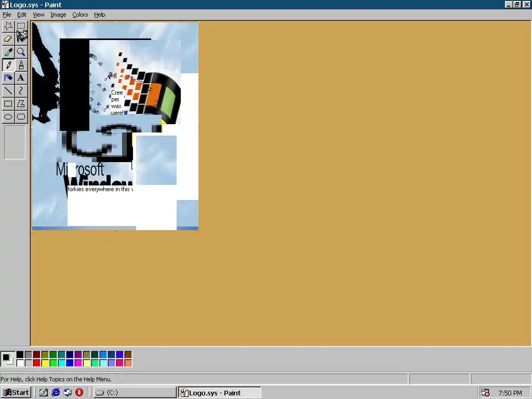
Task: Open the Colors menu
Action: (80, 15)
